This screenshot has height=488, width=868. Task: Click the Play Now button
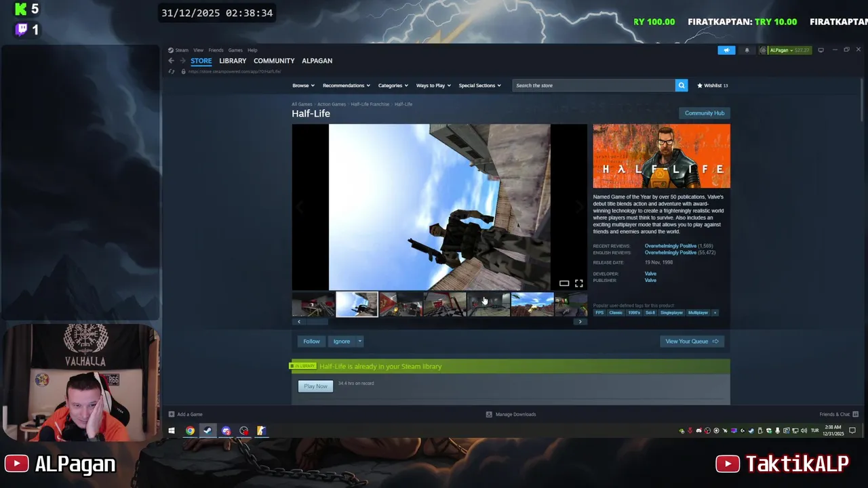point(315,386)
